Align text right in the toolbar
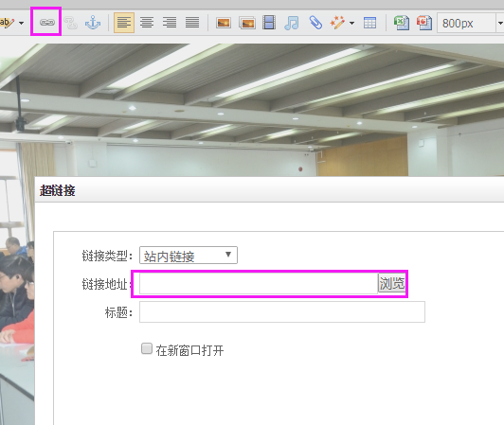The image size is (504, 425). tap(170, 23)
